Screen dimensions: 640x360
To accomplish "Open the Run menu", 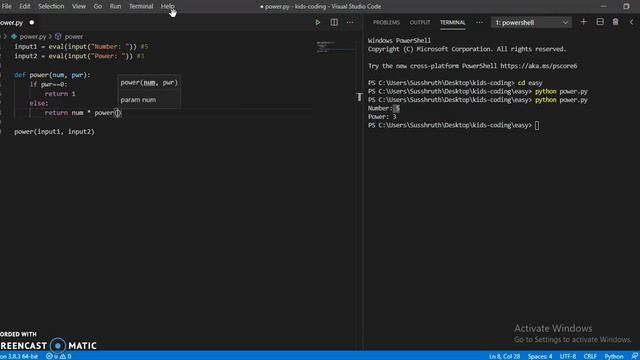I will 116,7.
